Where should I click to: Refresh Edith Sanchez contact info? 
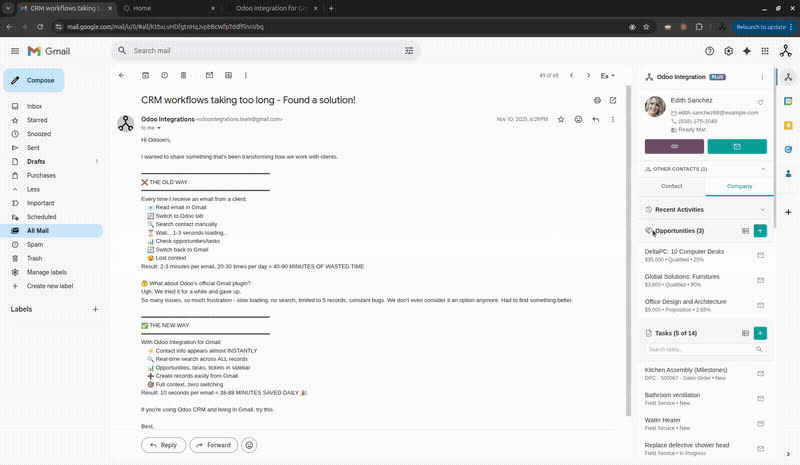pos(760,102)
